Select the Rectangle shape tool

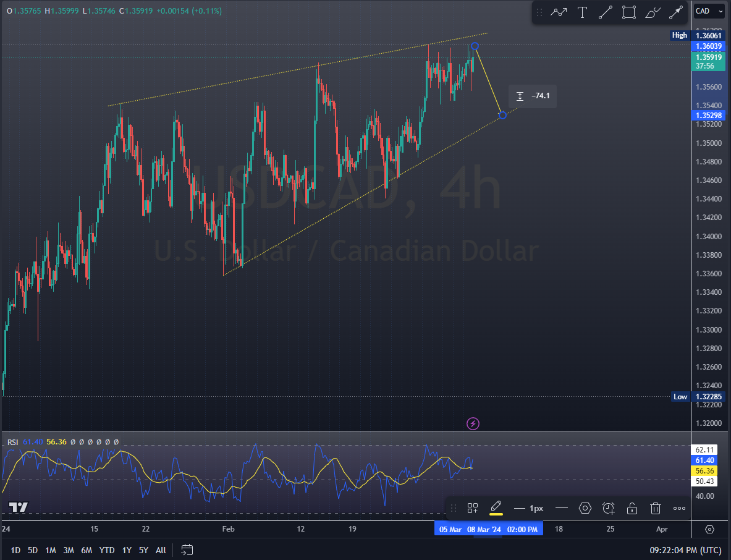tap(629, 12)
